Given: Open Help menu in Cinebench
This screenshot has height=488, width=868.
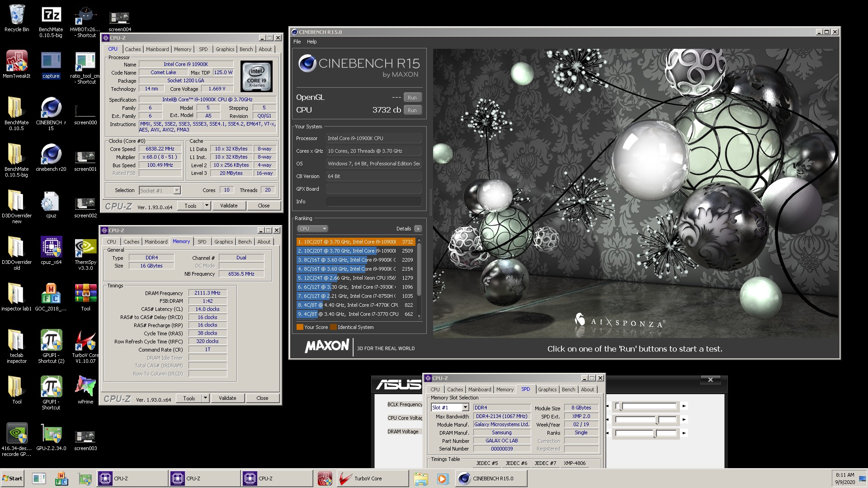Looking at the screenshot, I should [312, 42].
